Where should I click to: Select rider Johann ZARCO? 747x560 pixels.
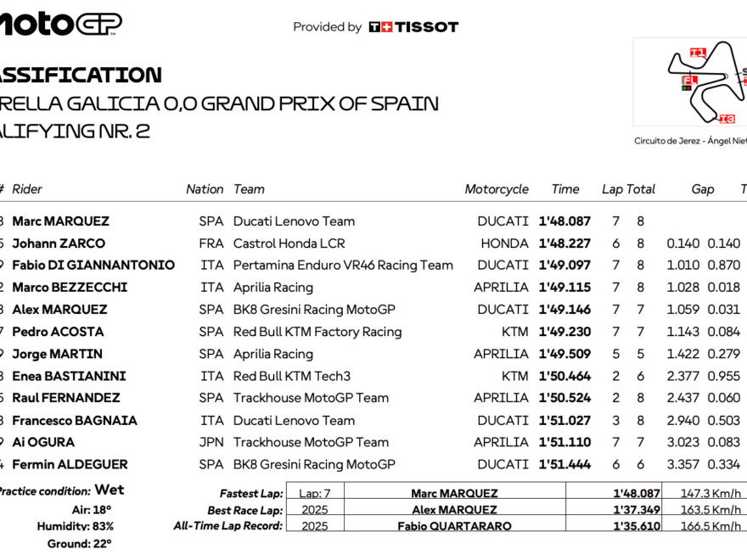pyautogui.click(x=59, y=244)
